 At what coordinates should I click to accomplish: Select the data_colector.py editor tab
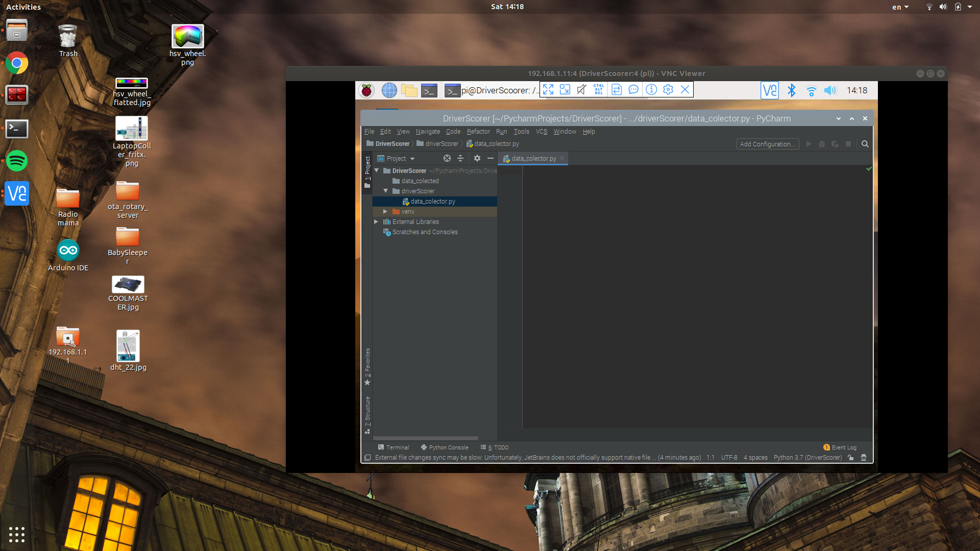coord(533,159)
